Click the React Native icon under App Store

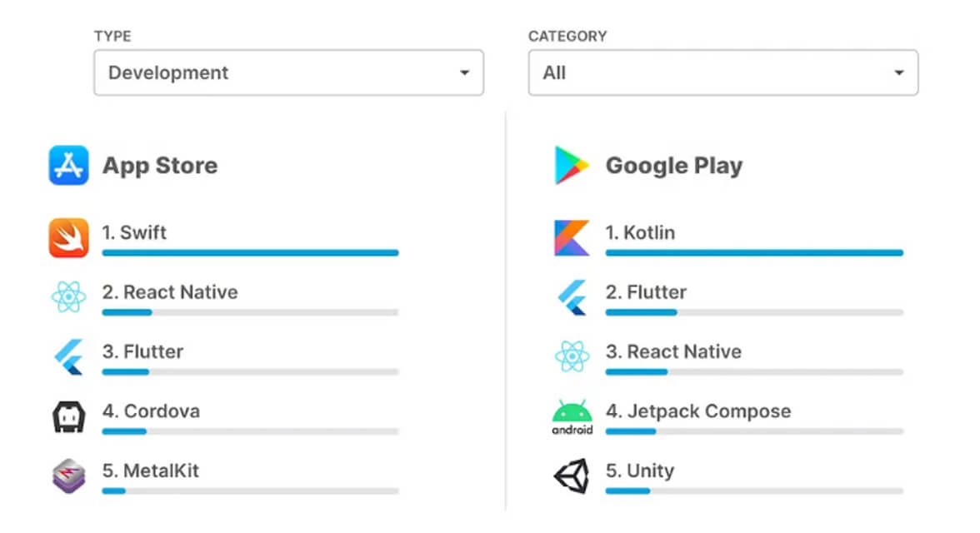(x=68, y=297)
